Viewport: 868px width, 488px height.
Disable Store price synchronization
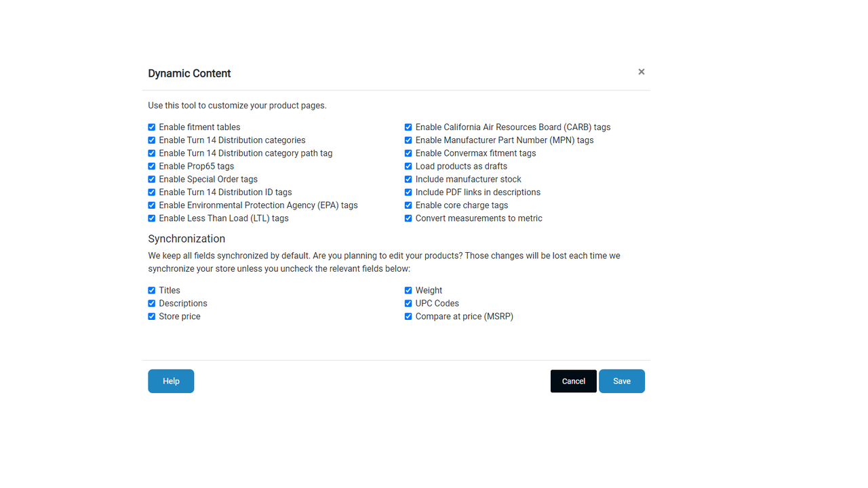(151, 316)
